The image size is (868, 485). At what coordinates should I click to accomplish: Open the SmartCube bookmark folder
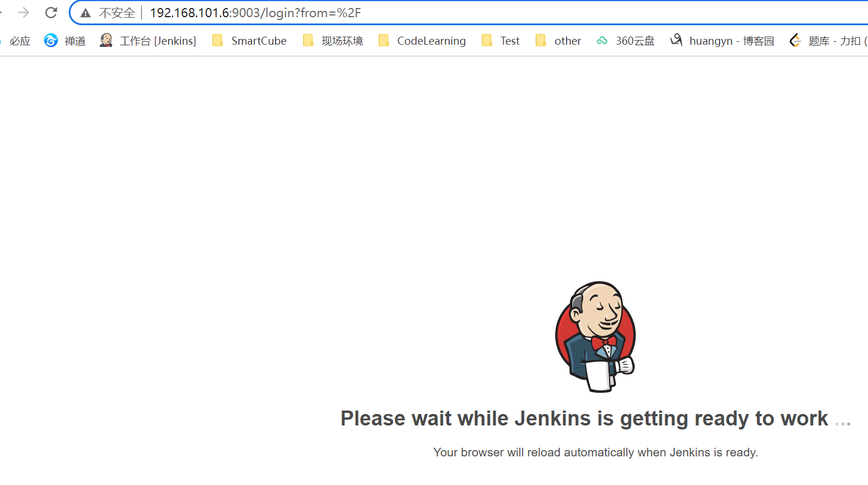pyautogui.click(x=249, y=41)
